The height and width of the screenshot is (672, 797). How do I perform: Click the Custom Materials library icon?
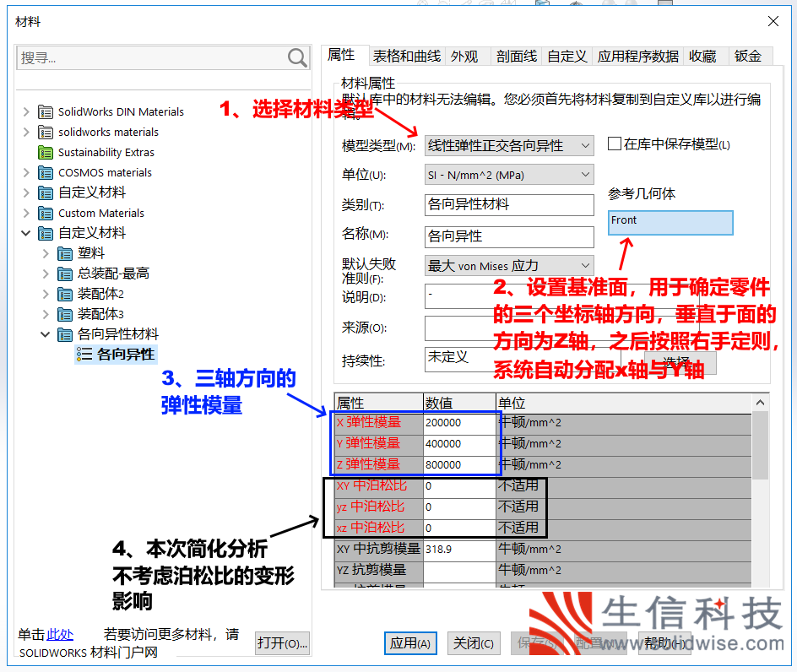(x=46, y=214)
